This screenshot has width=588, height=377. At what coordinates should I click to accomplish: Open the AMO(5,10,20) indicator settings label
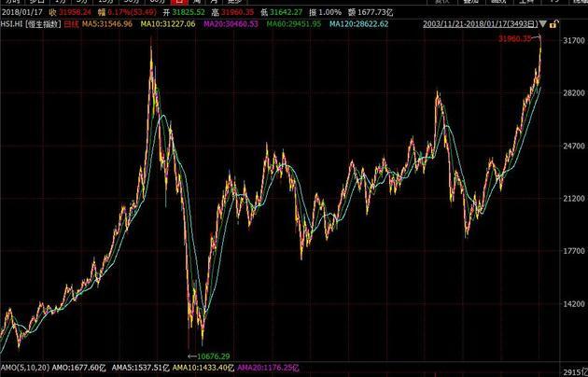tap(28, 369)
